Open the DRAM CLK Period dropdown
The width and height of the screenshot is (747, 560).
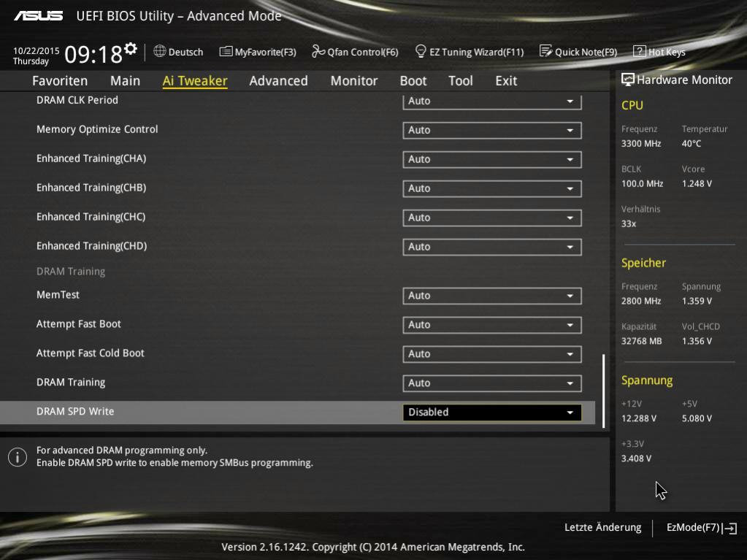click(x=491, y=101)
